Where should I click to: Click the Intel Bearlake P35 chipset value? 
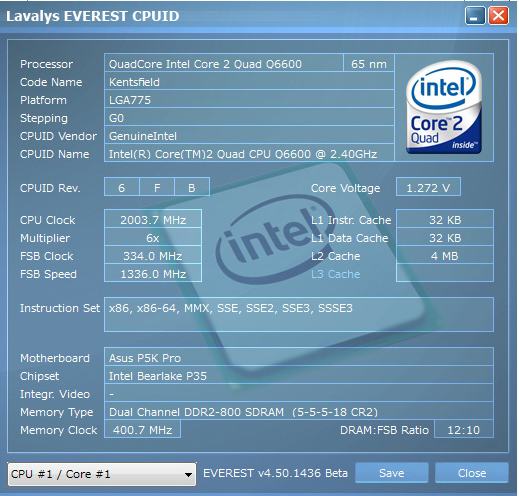(299, 376)
